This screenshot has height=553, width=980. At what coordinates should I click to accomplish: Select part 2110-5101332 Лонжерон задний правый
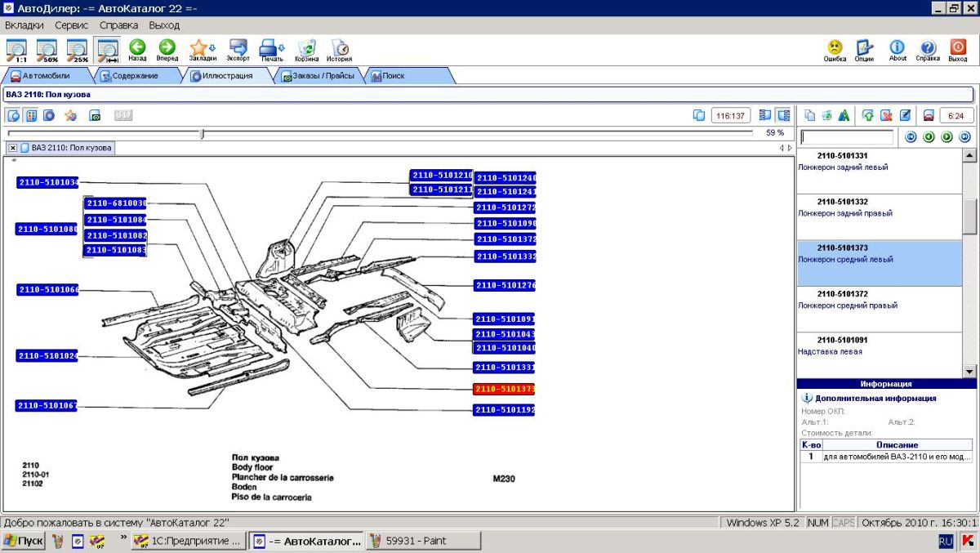point(880,217)
